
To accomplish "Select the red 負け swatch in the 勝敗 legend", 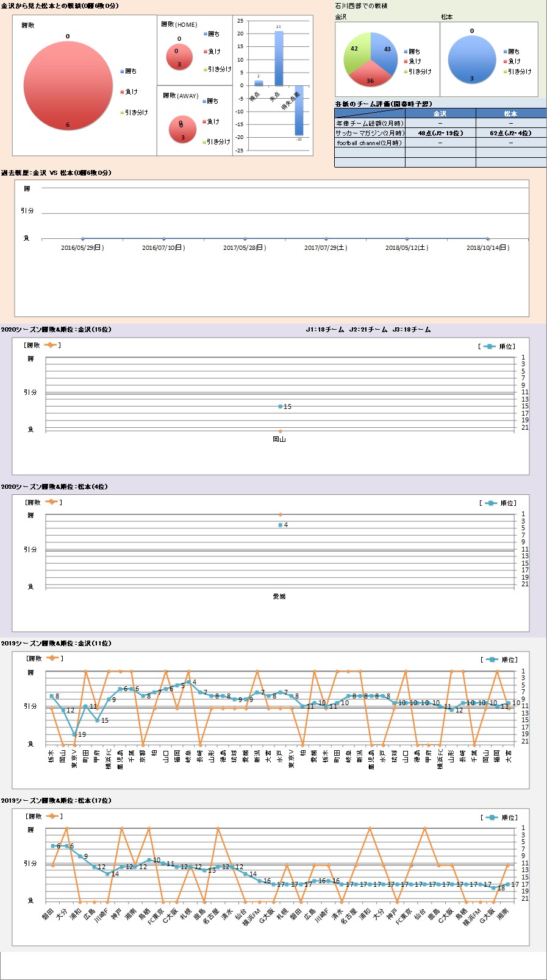I will 122,92.
